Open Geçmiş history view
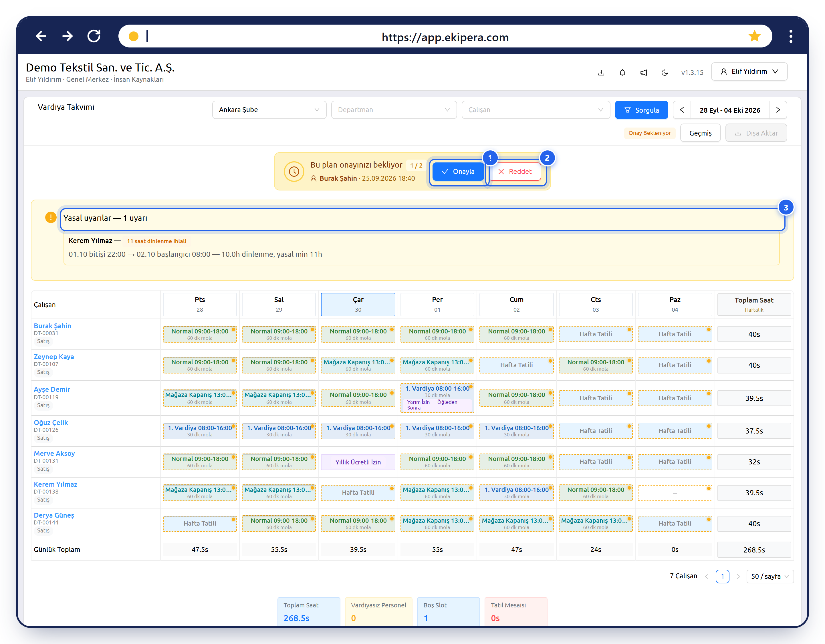Viewport: 825px width, 644px height. tap(700, 133)
